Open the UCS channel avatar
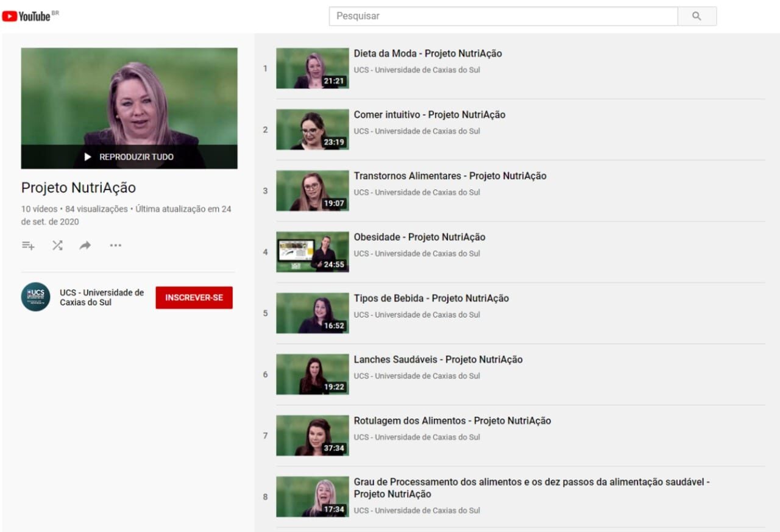 36,297
